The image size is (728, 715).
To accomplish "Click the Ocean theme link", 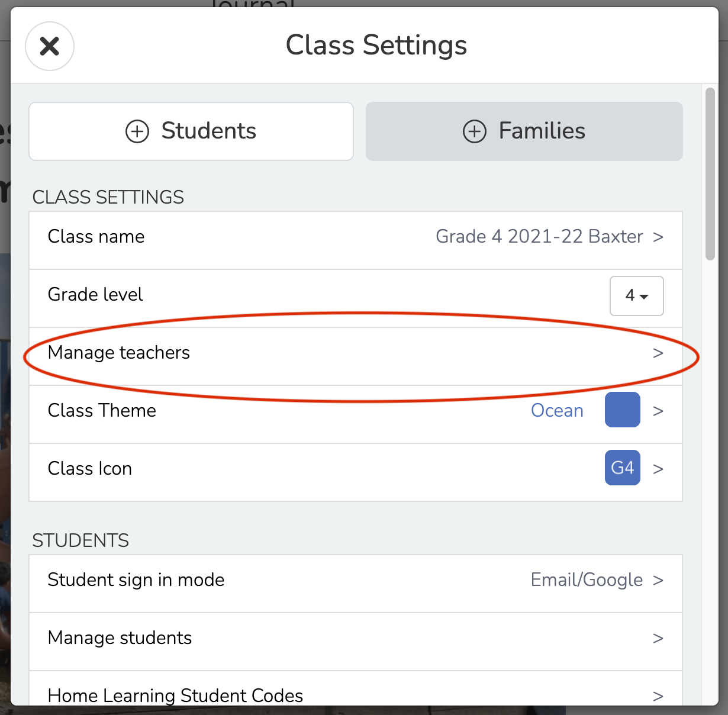I will click(557, 410).
